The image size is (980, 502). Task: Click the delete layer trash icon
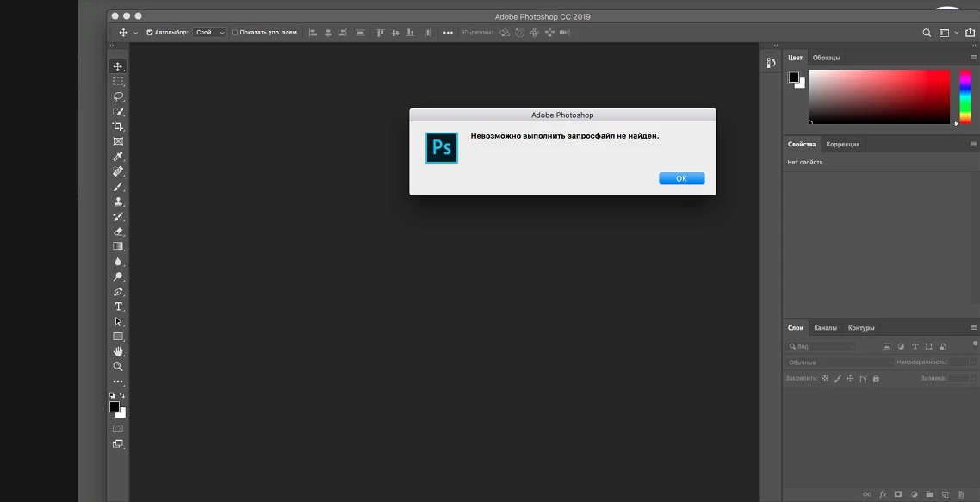point(961,494)
